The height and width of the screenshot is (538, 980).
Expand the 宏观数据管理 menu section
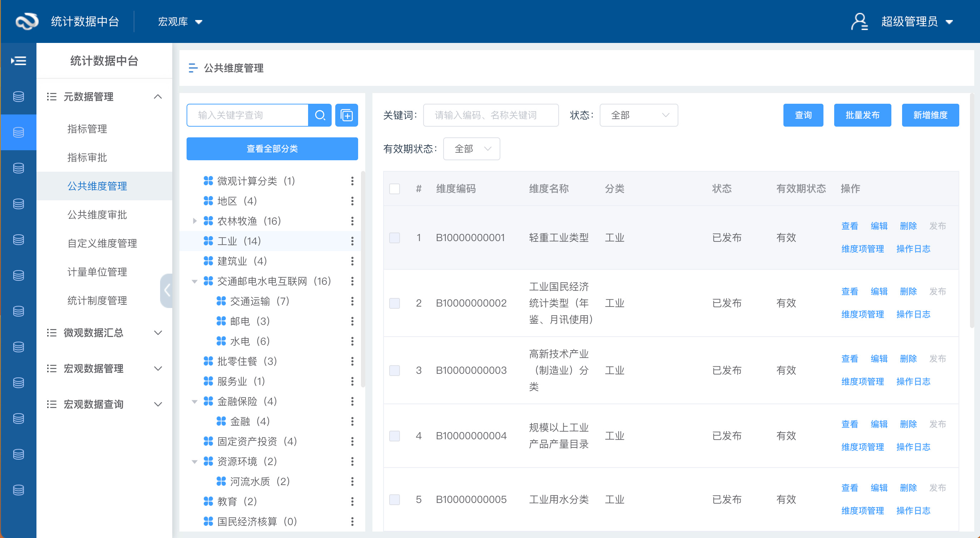click(94, 368)
